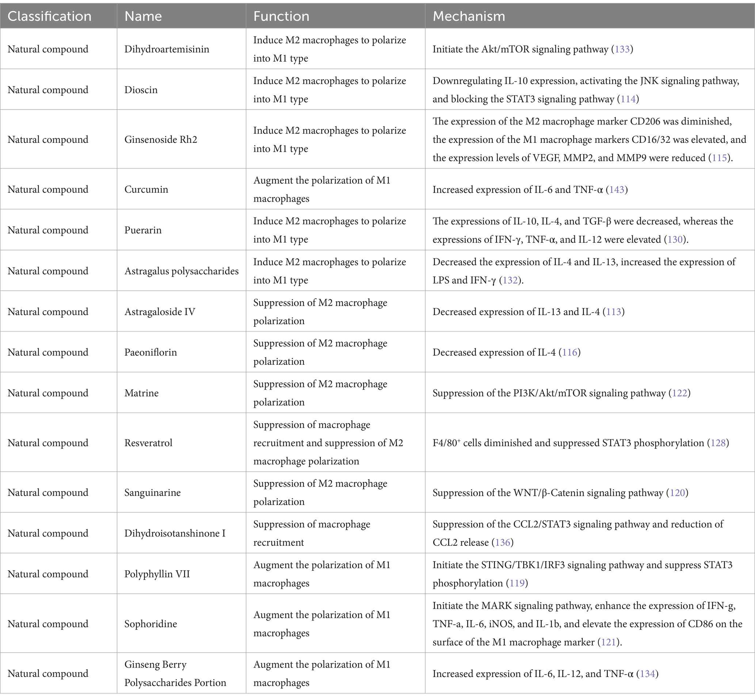Viewport: 755px width, 700px height.
Task: Select the Dioscin name cell
Action: click(182, 89)
